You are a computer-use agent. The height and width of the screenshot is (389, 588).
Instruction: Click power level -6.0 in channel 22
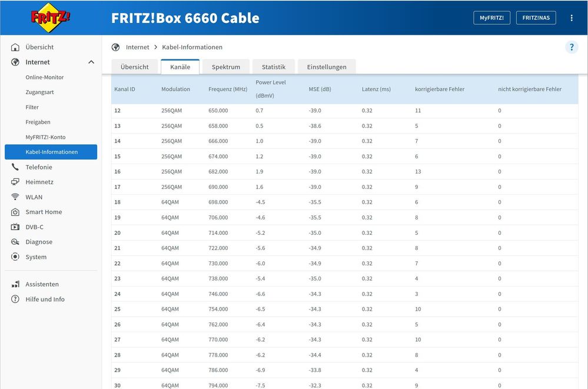pos(260,263)
